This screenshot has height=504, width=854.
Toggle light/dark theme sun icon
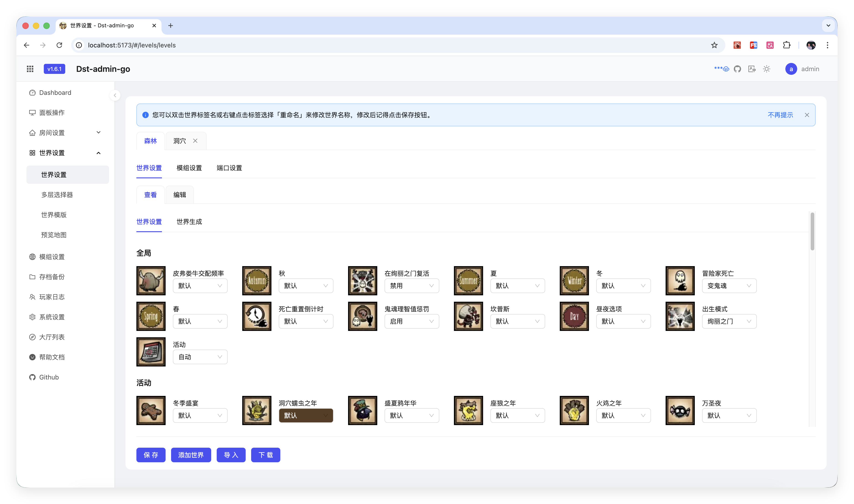click(766, 69)
